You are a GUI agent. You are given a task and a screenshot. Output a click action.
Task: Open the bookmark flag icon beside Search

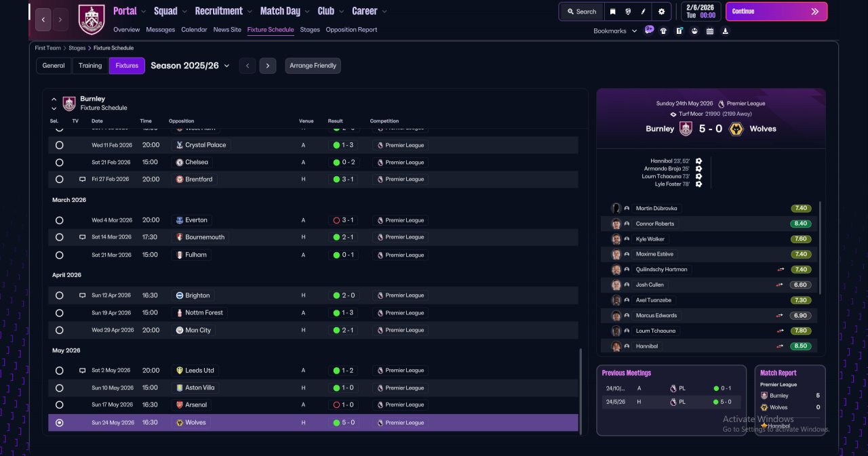(x=612, y=12)
